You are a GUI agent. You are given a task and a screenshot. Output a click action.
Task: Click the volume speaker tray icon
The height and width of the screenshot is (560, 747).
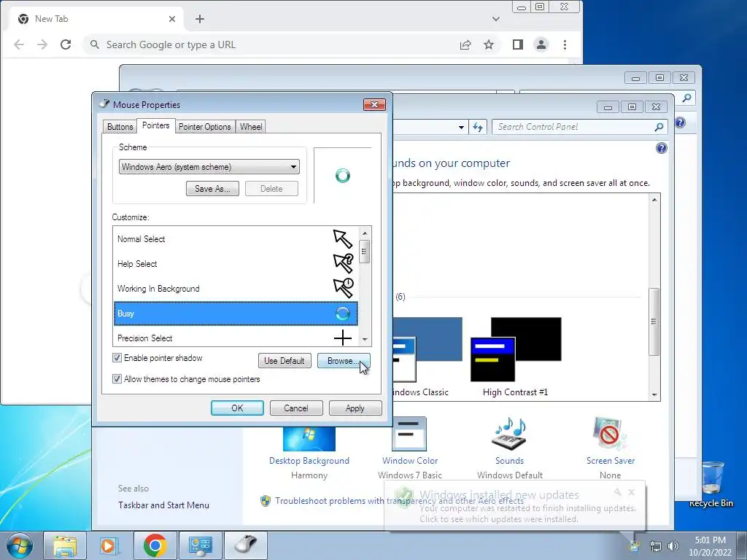click(x=673, y=545)
